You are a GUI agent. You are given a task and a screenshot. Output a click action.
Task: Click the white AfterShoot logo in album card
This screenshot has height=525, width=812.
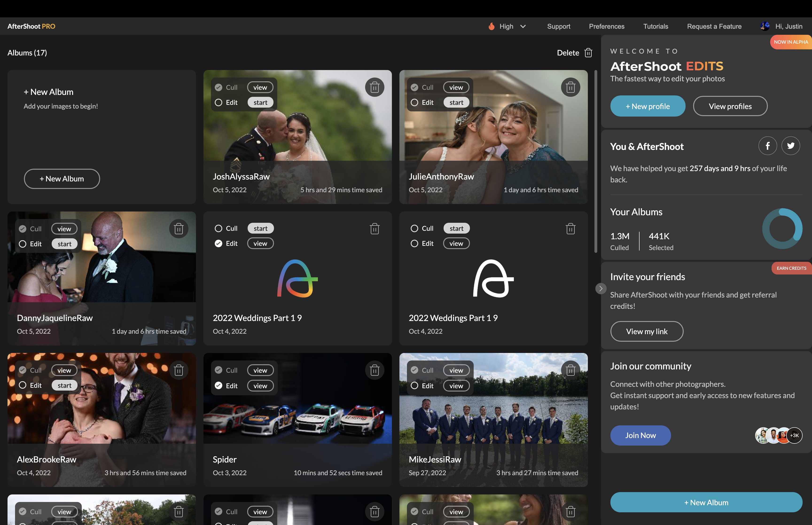click(493, 278)
